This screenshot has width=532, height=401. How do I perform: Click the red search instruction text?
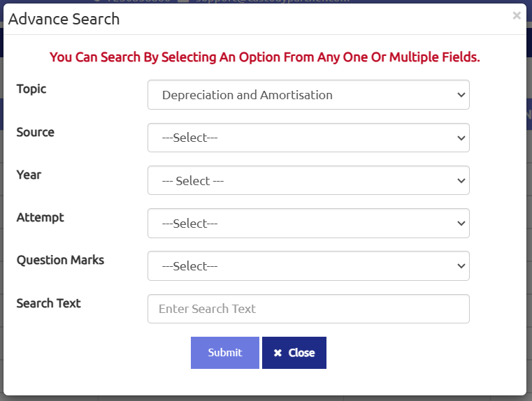(x=265, y=57)
